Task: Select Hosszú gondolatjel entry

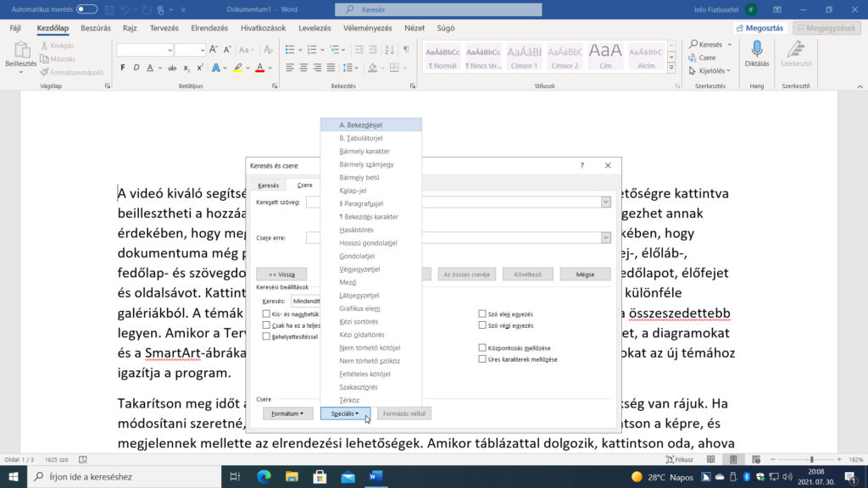Action: pyautogui.click(x=371, y=243)
